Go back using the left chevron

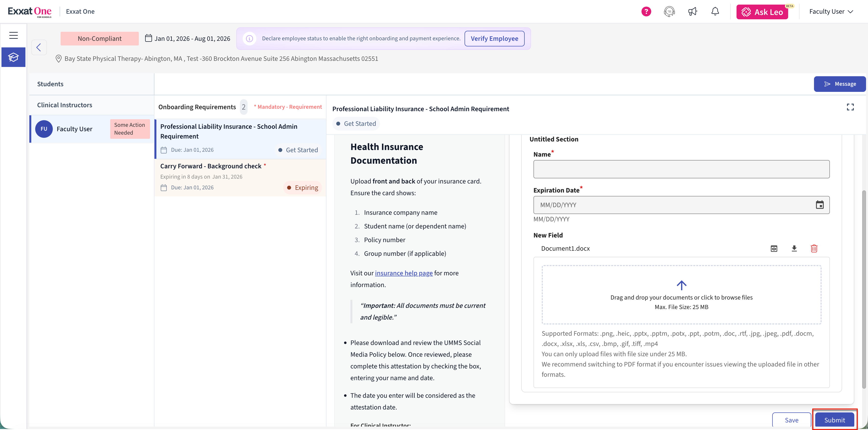coord(39,47)
